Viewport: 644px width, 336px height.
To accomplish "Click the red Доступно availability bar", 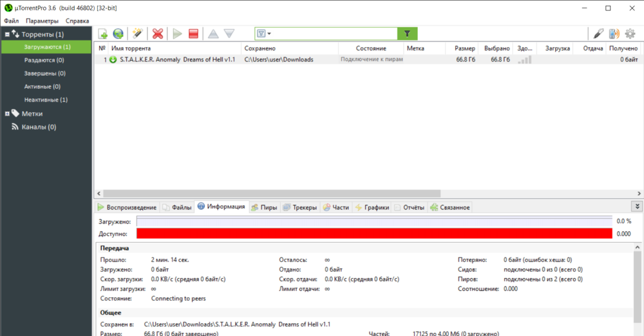I will (x=374, y=234).
